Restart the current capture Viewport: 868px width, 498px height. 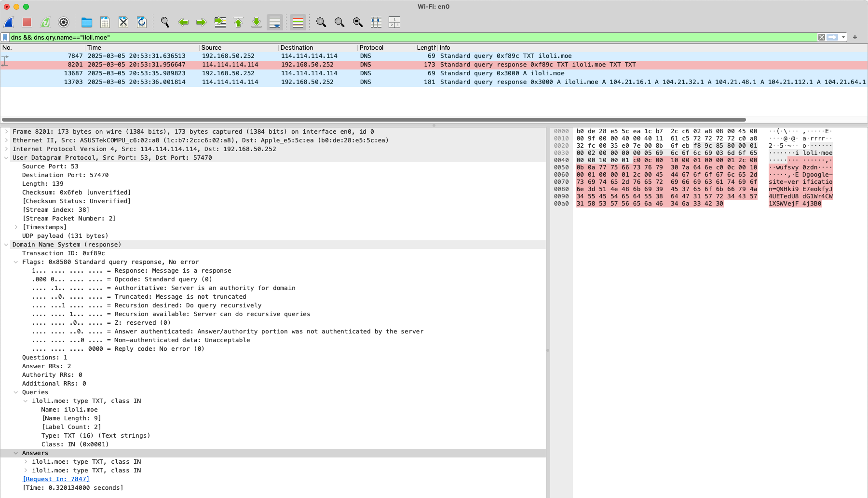pos(45,22)
